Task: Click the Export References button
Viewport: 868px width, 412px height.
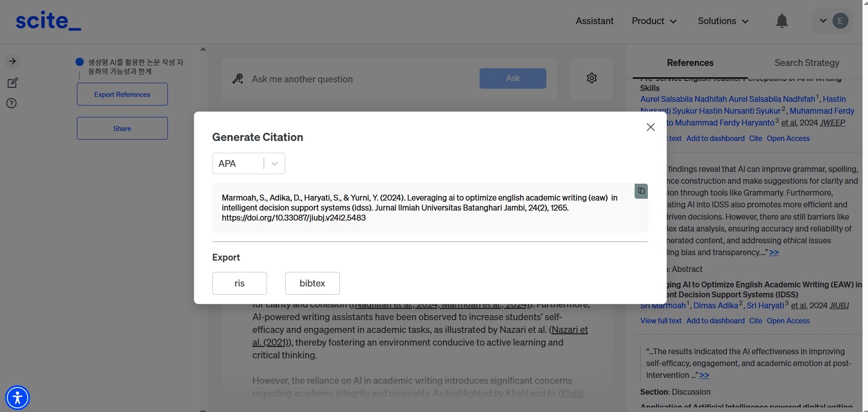Action: click(122, 94)
